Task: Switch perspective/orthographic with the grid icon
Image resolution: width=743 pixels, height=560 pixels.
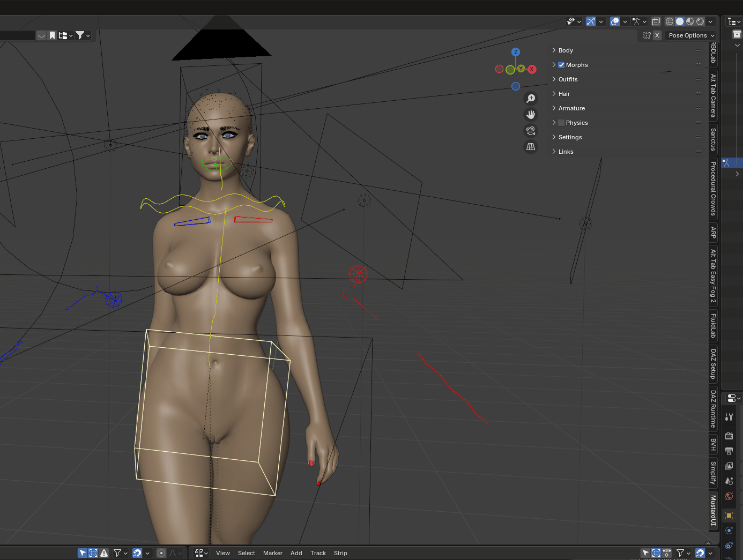Action: pyautogui.click(x=531, y=147)
